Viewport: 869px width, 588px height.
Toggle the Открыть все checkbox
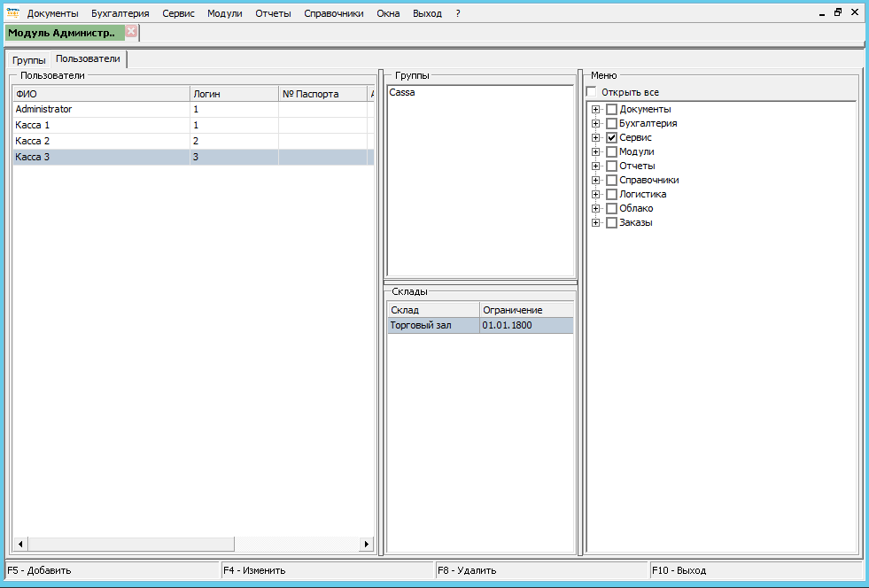coord(592,92)
